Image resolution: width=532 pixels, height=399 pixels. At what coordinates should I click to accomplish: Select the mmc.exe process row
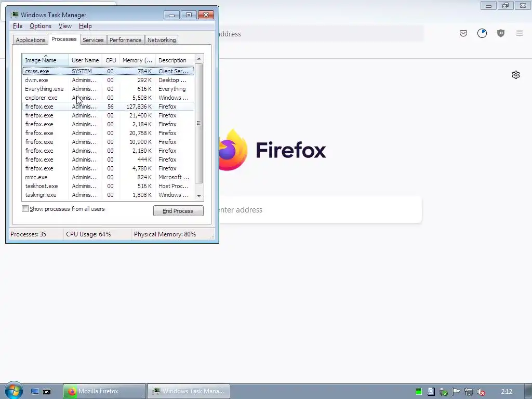108,177
